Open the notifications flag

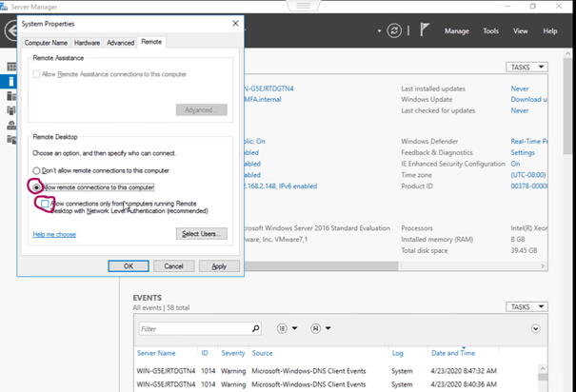425,30
